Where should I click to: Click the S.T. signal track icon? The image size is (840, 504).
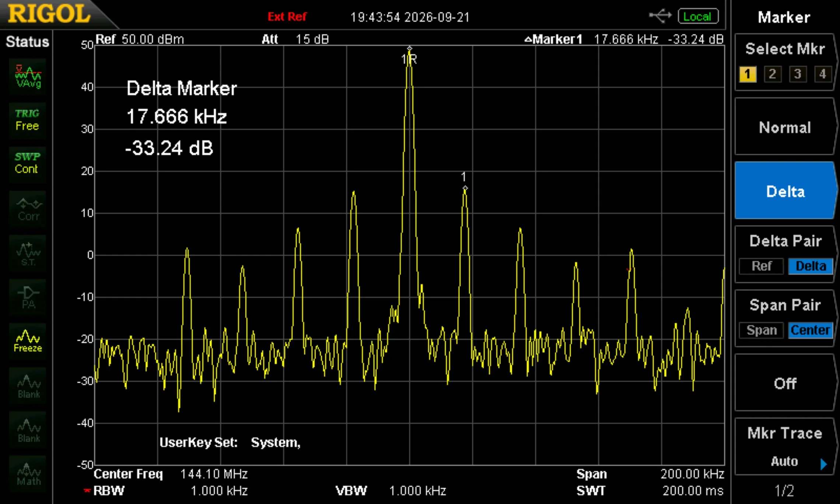[x=28, y=253]
